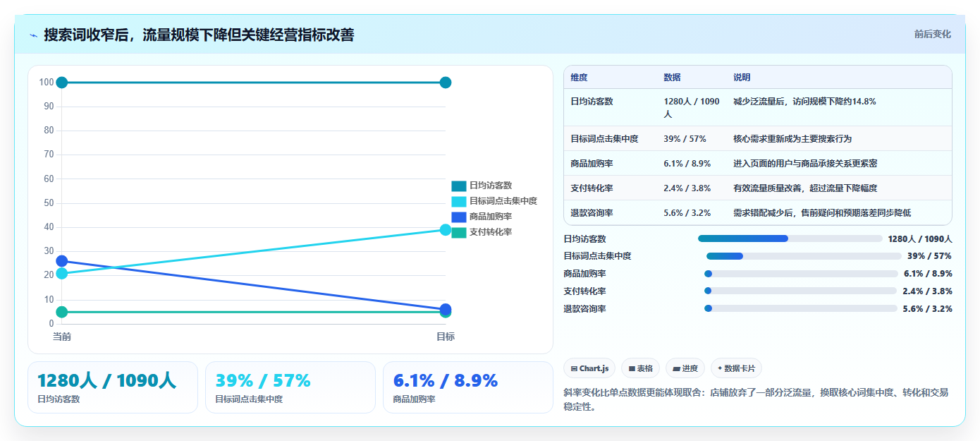Image resolution: width=980 pixels, height=441 pixels.
Task: Click table note 需求错配减少后，售前疑问和预期落差同步降低
Action: click(822, 213)
